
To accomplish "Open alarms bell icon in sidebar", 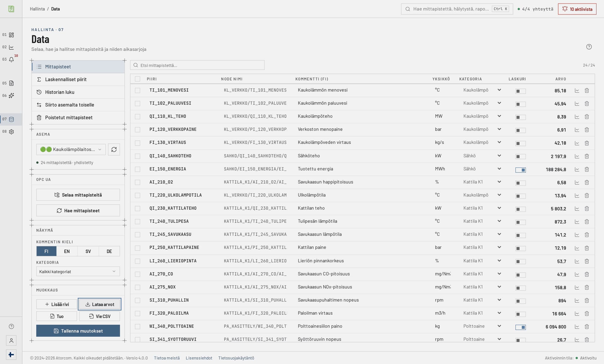I will point(11,59).
